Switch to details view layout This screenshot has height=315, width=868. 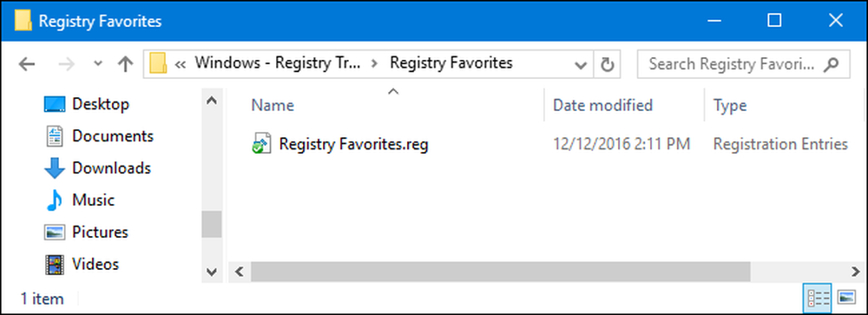coord(817,299)
